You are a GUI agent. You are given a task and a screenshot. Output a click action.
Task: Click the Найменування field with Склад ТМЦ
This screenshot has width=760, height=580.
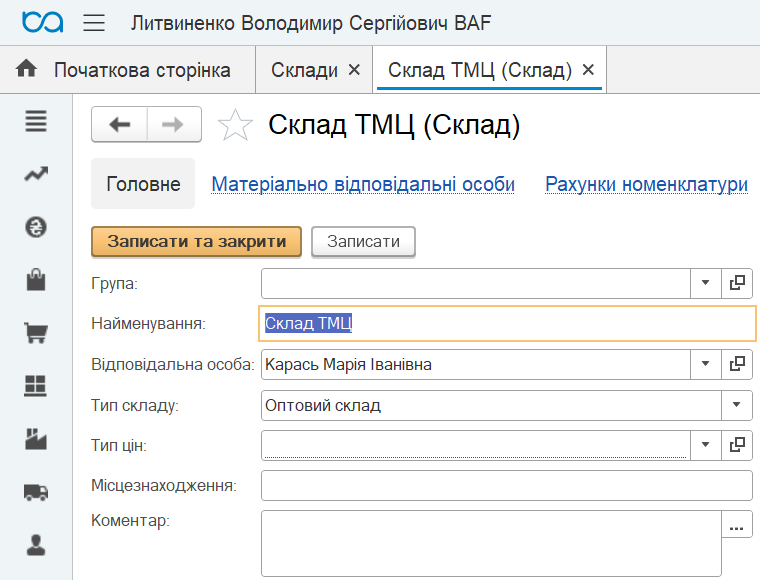[x=507, y=323]
